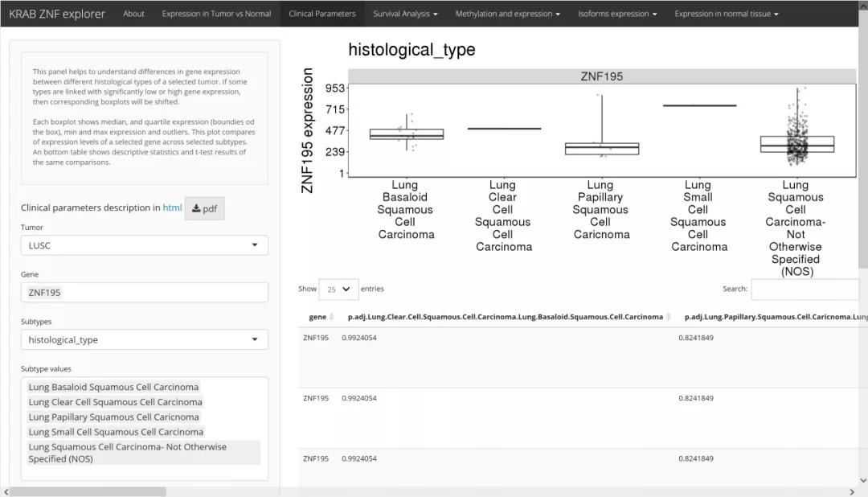Click the Gene input field containing ZNF195
868x497 pixels.
(x=145, y=293)
